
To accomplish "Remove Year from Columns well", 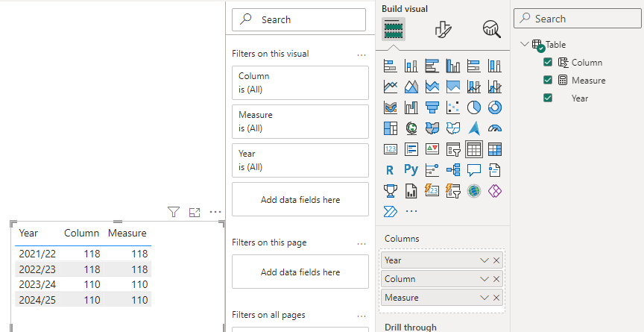I will pos(496,260).
